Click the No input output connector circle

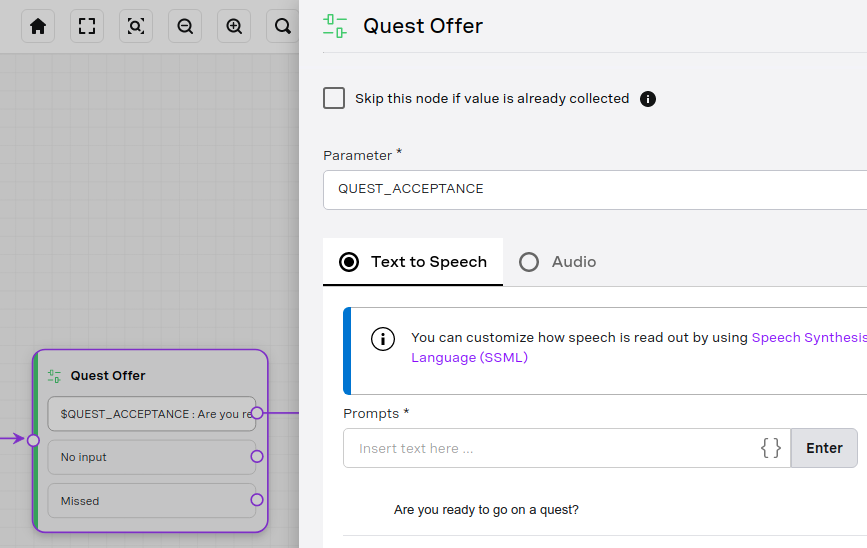(257, 456)
